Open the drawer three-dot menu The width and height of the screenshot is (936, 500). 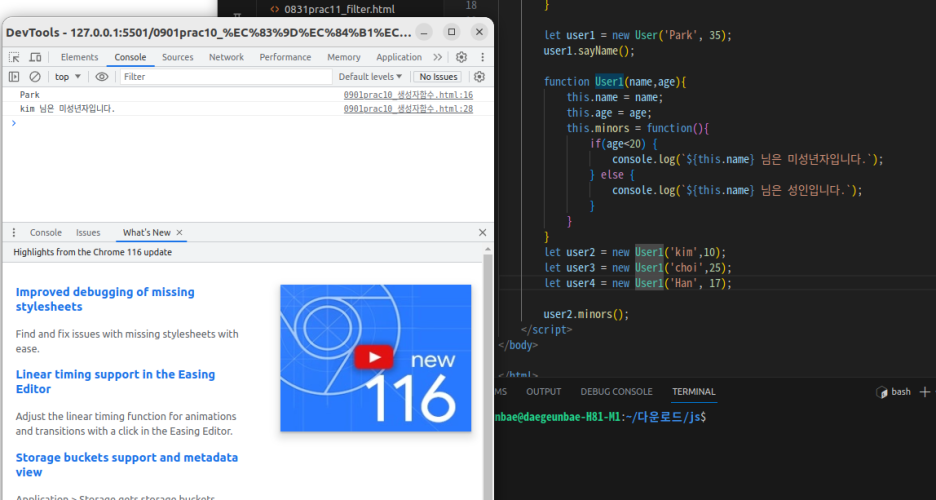click(x=14, y=233)
